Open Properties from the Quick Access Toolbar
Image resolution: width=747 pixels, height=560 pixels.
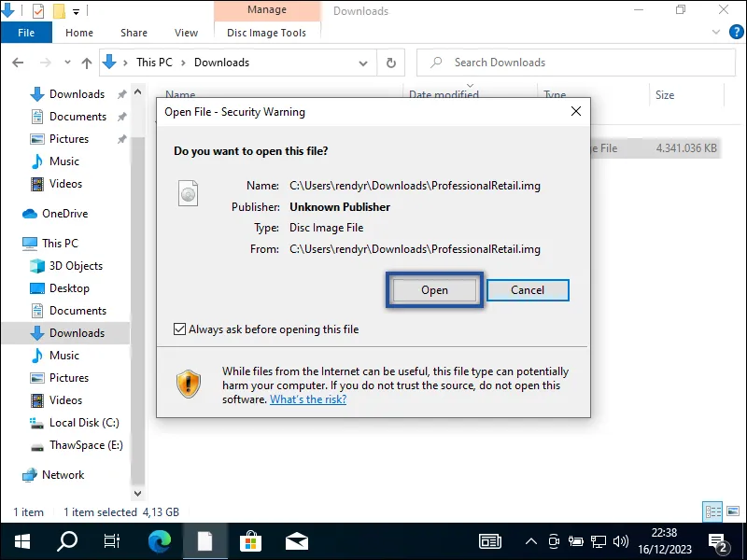click(x=39, y=11)
